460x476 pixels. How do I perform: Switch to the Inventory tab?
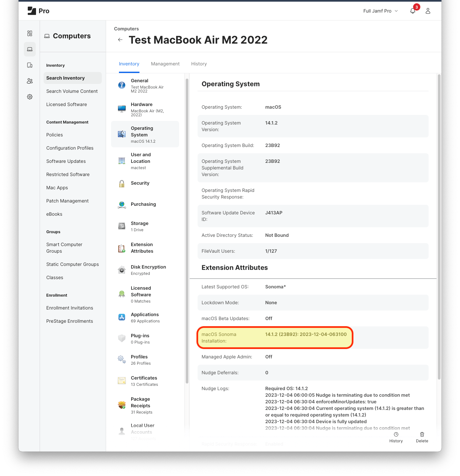129,64
